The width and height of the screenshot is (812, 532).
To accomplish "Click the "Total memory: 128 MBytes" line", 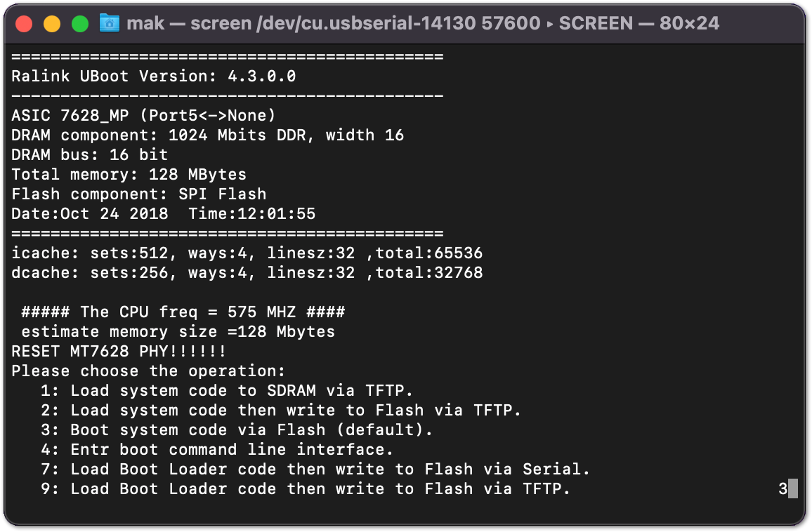I will pyautogui.click(x=129, y=174).
